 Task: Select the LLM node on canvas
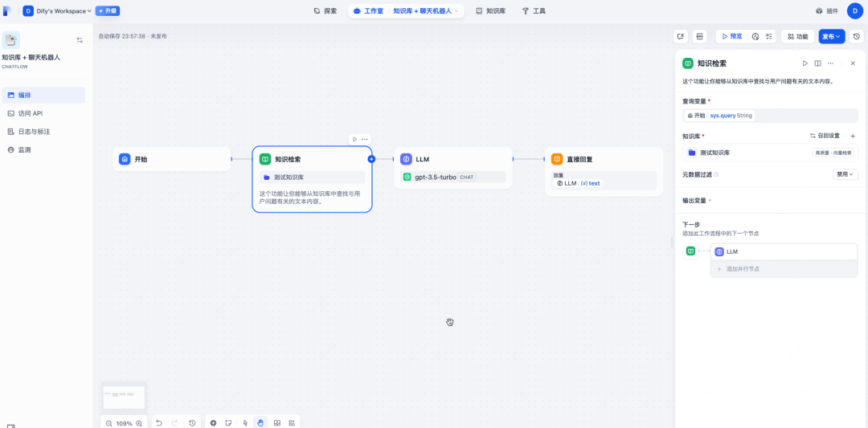click(452, 168)
